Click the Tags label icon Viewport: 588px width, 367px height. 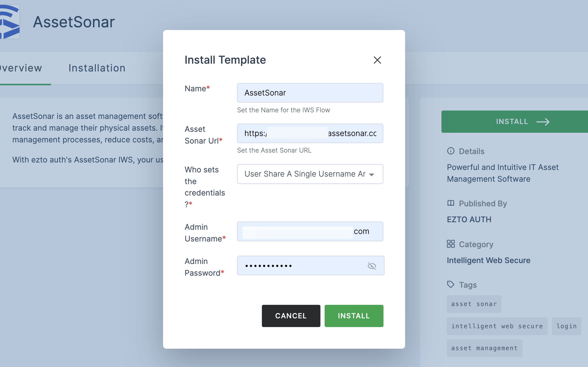click(x=451, y=284)
